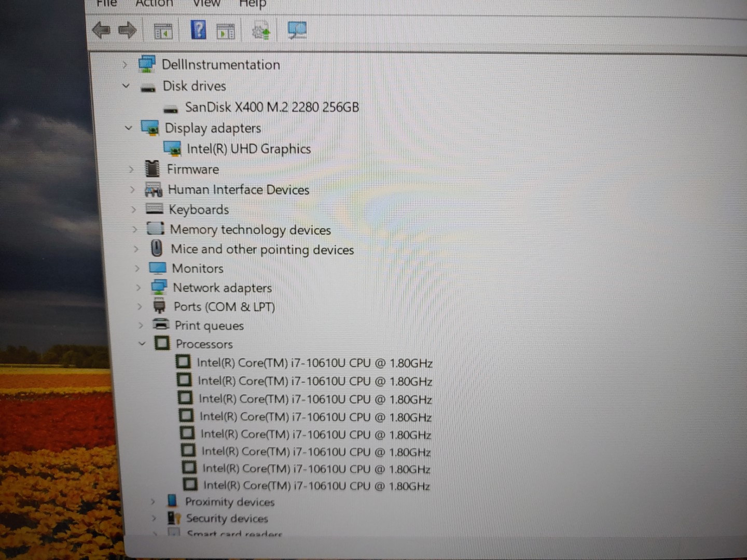Click the Human Interface Devices icon
This screenshot has height=560, width=747.
[x=154, y=189]
